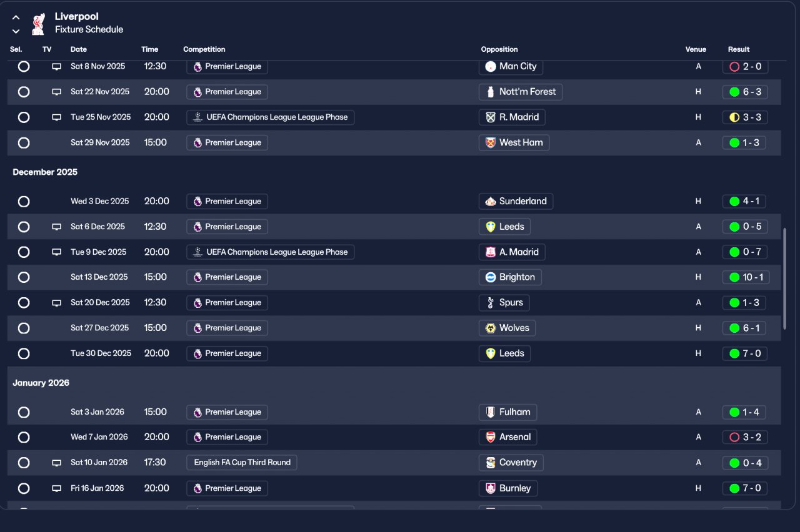Select the Sunderland fixture radio button
800x532 pixels.
pyautogui.click(x=24, y=202)
